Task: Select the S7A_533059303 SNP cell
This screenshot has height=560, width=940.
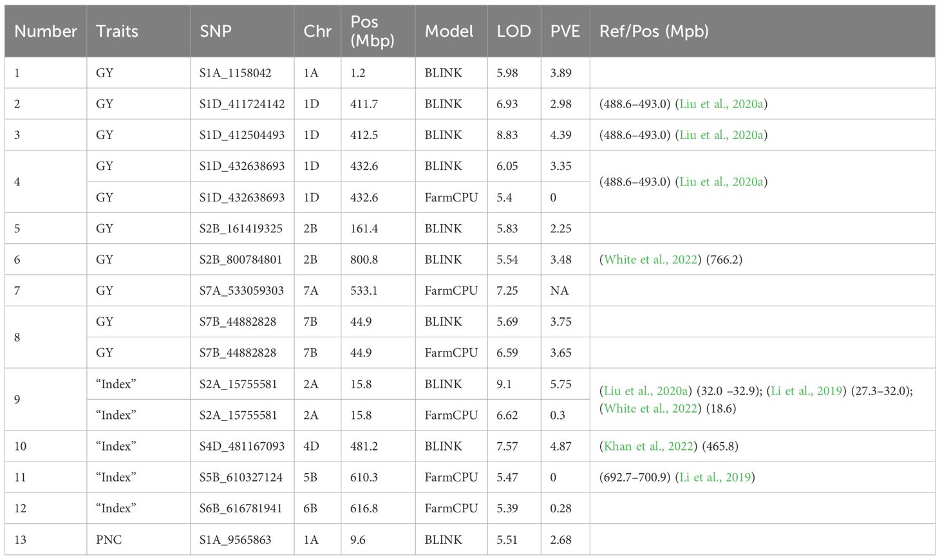Action: (241, 291)
